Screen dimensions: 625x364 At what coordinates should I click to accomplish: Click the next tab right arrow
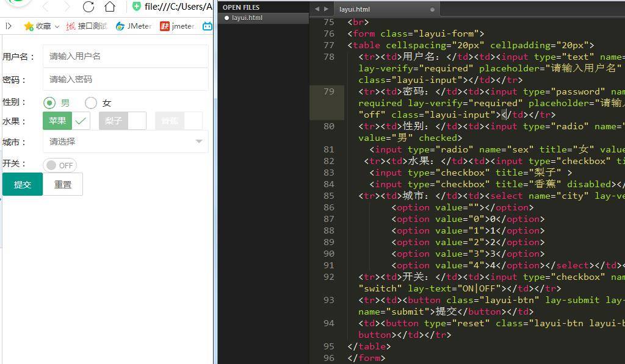327,9
